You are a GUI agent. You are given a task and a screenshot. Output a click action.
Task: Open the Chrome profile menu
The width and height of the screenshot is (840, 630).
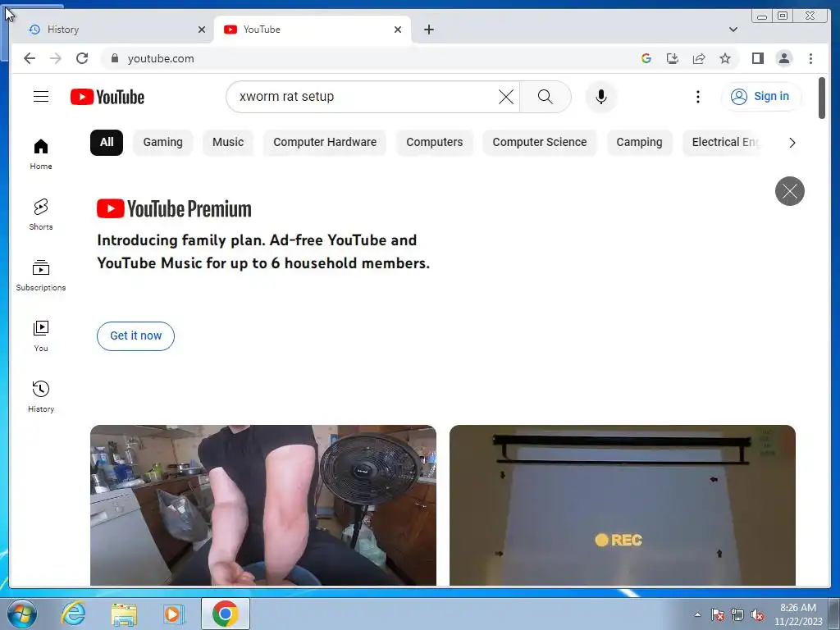[x=783, y=58]
